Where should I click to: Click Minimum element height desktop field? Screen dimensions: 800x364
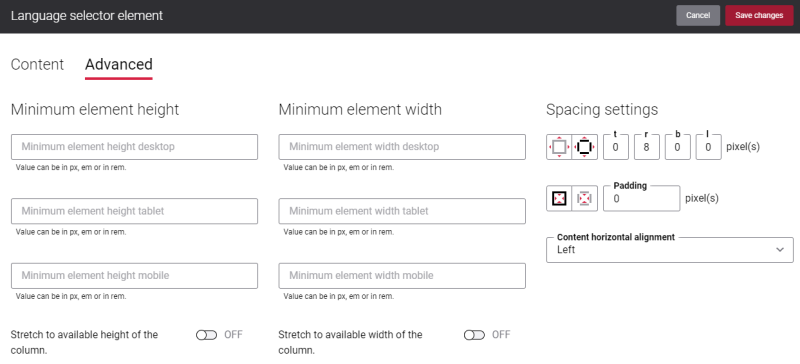[134, 147]
